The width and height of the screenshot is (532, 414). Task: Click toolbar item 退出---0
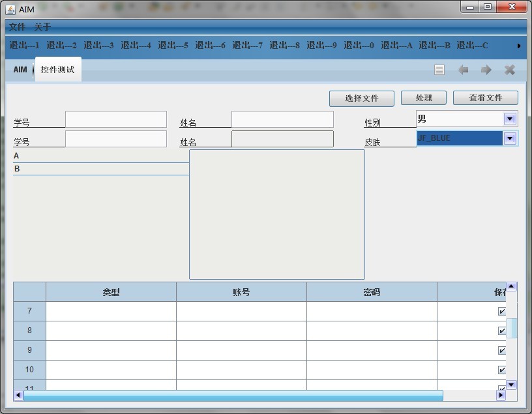[x=359, y=45]
